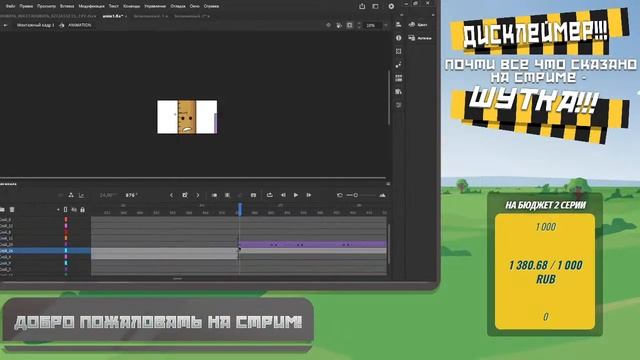Expand the Цвет panel group arrows

coord(433,15)
